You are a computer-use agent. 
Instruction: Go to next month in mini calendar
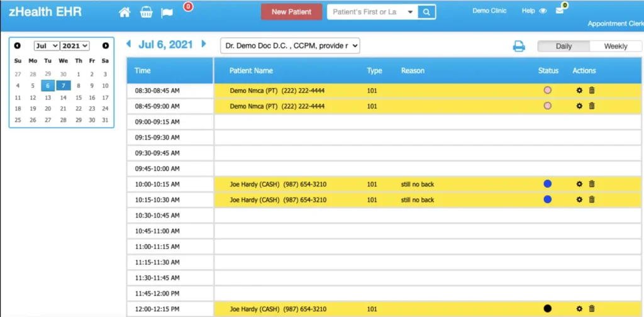tap(106, 45)
